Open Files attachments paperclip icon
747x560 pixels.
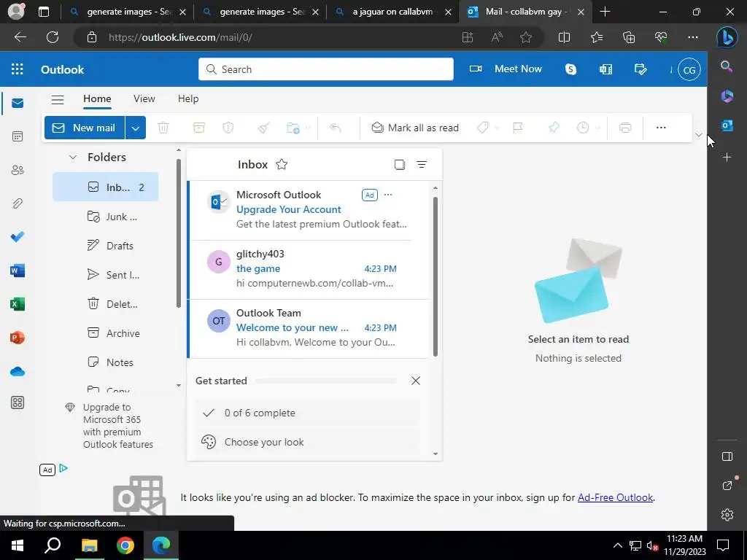[x=18, y=203]
